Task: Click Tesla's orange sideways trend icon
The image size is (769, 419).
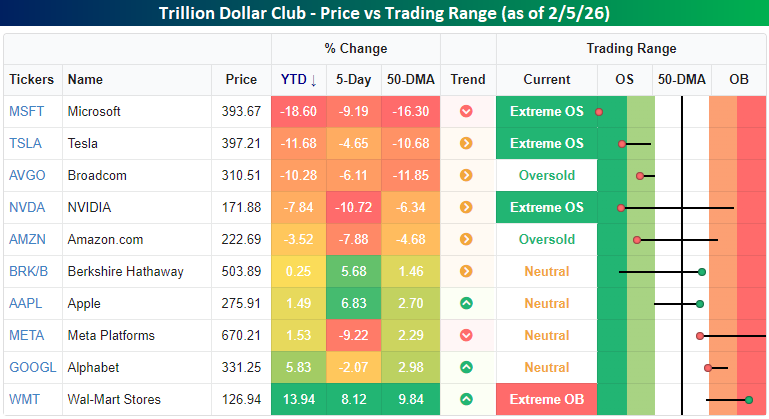Action: point(466,143)
